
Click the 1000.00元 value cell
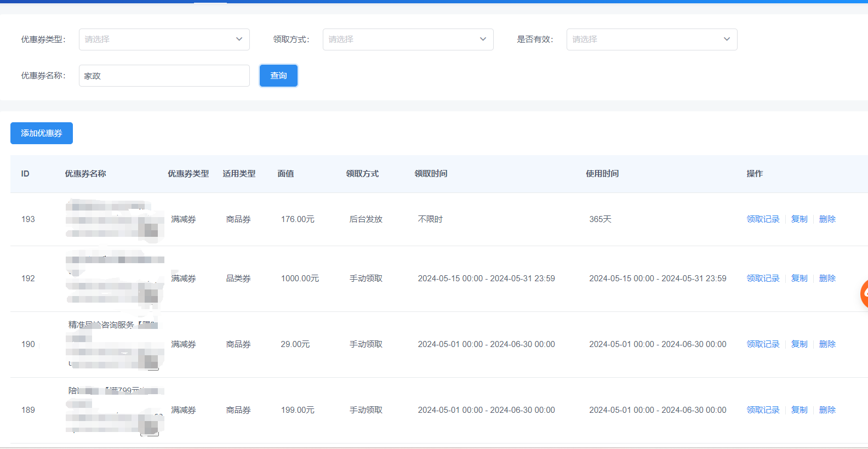pos(300,279)
